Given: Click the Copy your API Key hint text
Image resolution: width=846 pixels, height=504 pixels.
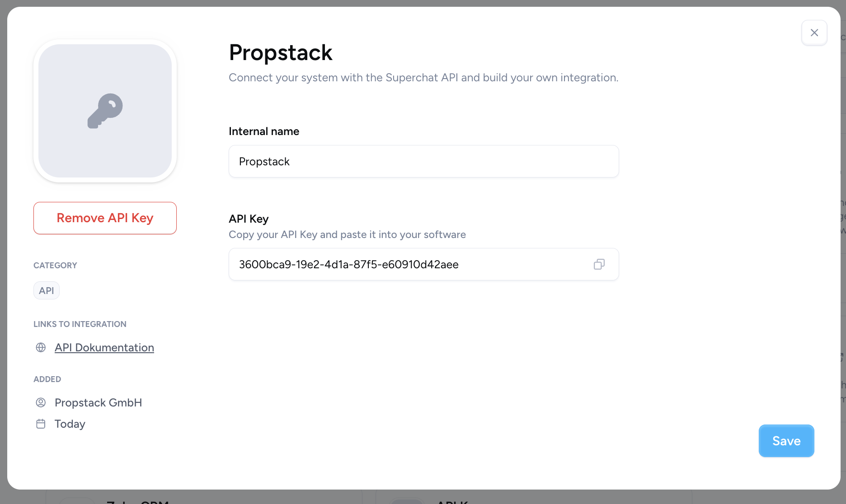Looking at the screenshot, I should [x=347, y=234].
